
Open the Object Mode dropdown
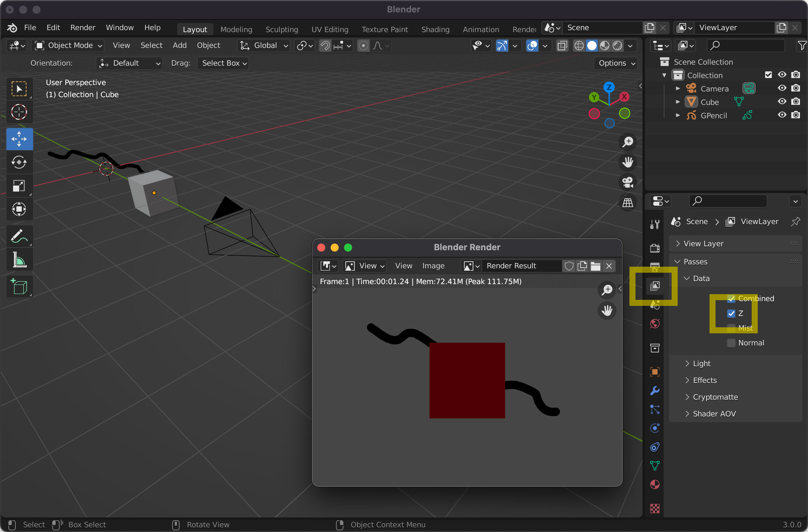[x=68, y=46]
